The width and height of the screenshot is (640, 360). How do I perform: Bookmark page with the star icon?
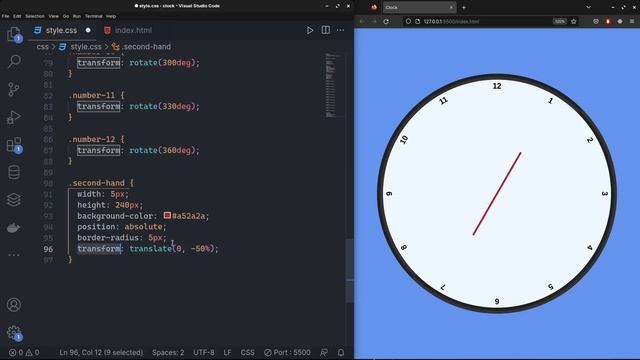pos(573,21)
